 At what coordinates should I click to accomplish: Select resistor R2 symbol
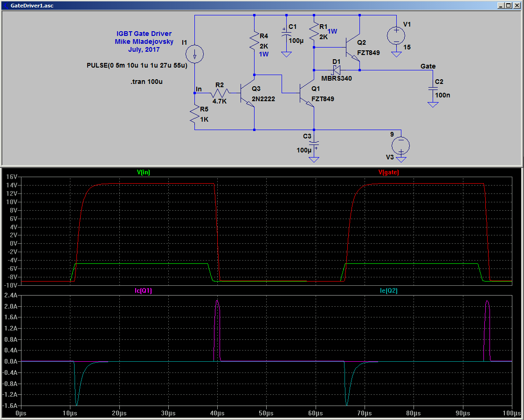coord(220,93)
